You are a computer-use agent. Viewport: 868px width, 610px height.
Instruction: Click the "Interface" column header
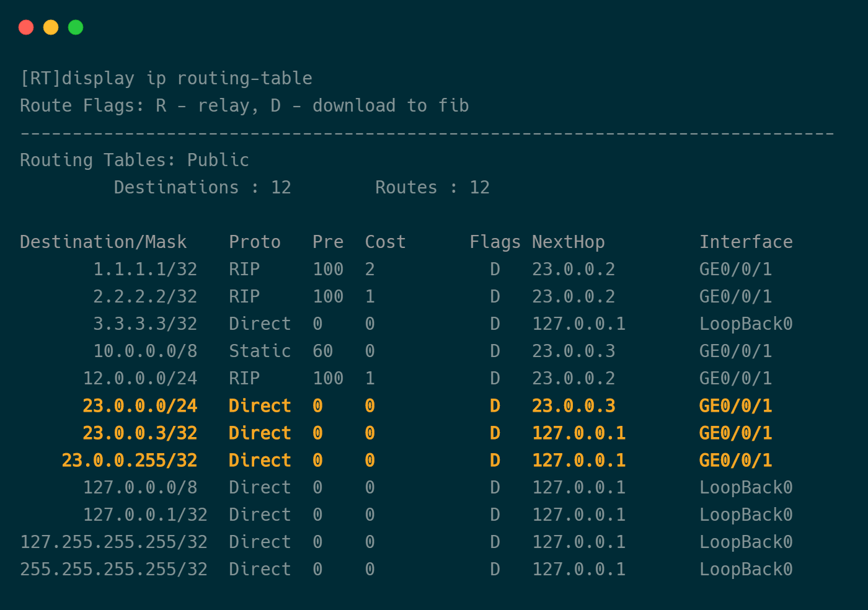tap(746, 242)
